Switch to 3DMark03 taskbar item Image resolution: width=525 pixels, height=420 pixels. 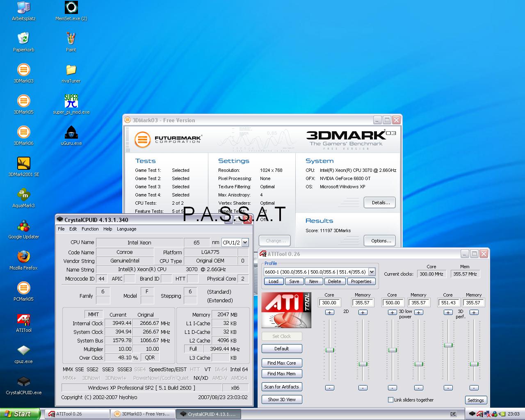[142, 414]
